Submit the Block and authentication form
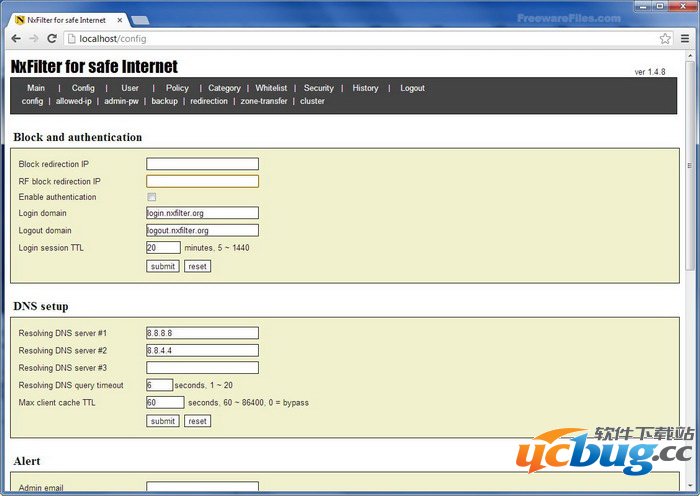Viewport: 700px width, 496px height. click(x=162, y=266)
